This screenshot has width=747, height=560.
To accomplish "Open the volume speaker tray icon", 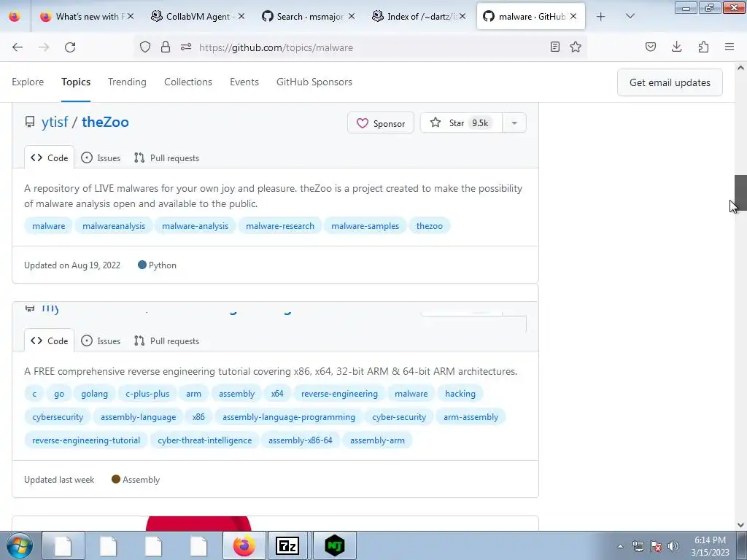I will point(673,546).
